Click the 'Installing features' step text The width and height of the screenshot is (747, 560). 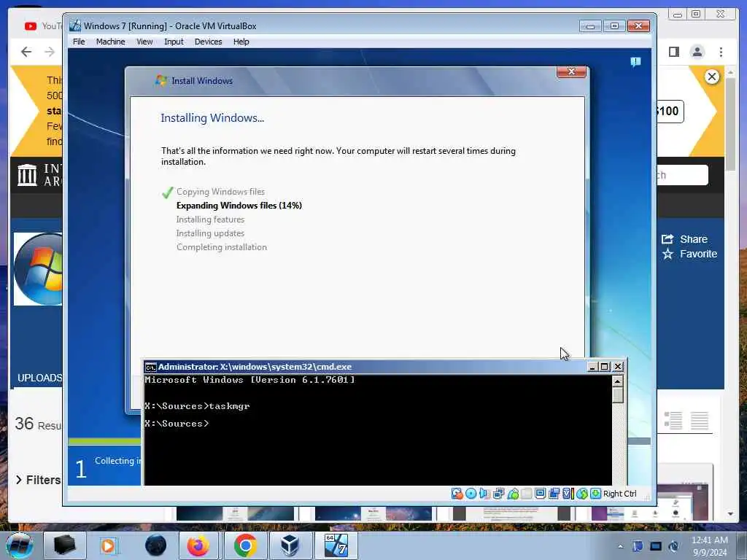210,219
